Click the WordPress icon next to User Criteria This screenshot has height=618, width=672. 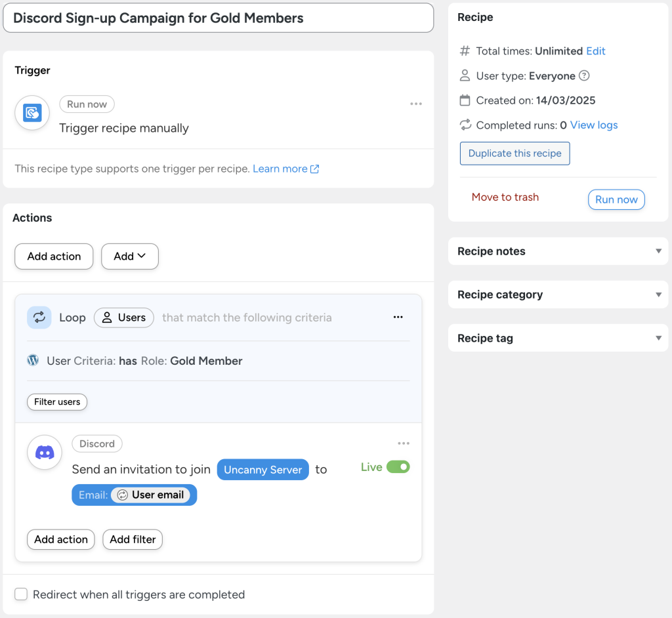pos(33,360)
